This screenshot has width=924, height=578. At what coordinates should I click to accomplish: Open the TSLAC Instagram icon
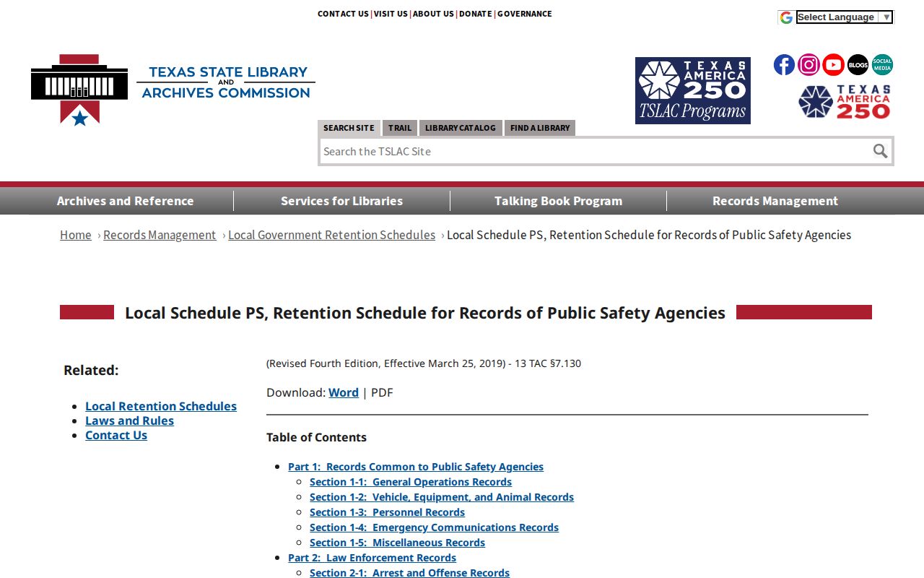coord(808,65)
